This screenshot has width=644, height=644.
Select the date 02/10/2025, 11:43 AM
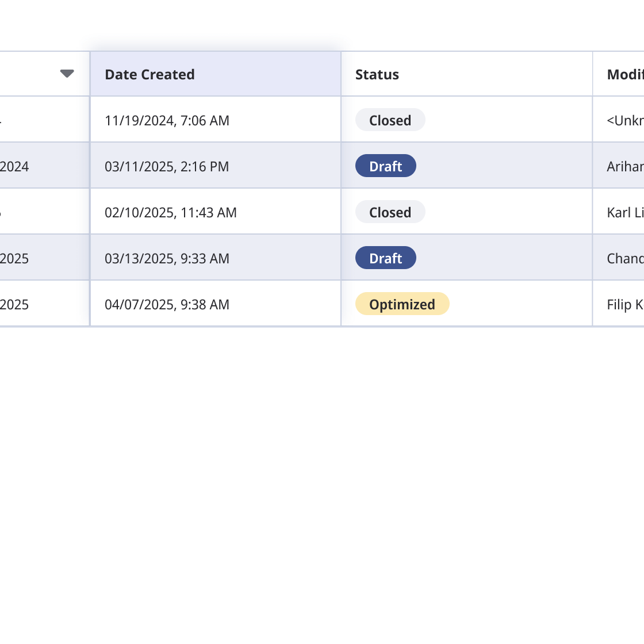[x=170, y=212]
